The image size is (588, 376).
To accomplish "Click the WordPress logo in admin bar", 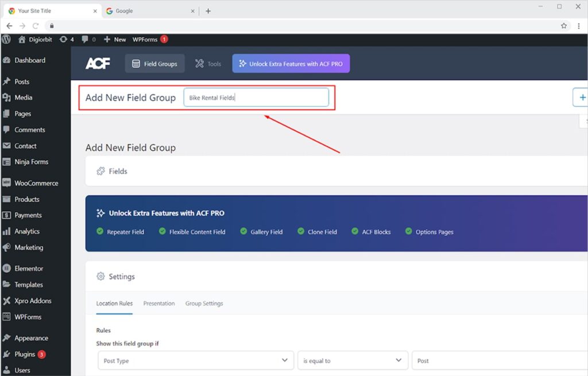I will 6,40.
